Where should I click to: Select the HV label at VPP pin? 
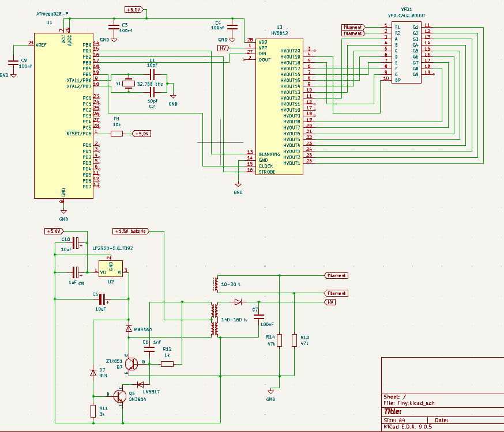tap(223, 48)
